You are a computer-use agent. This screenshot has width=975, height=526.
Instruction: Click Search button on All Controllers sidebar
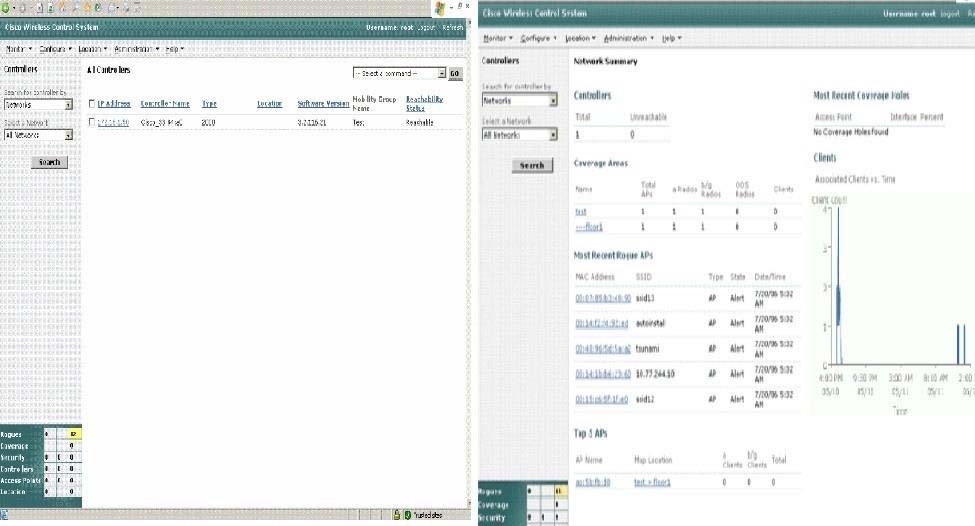pyautogui.click(x=49, y=162)
